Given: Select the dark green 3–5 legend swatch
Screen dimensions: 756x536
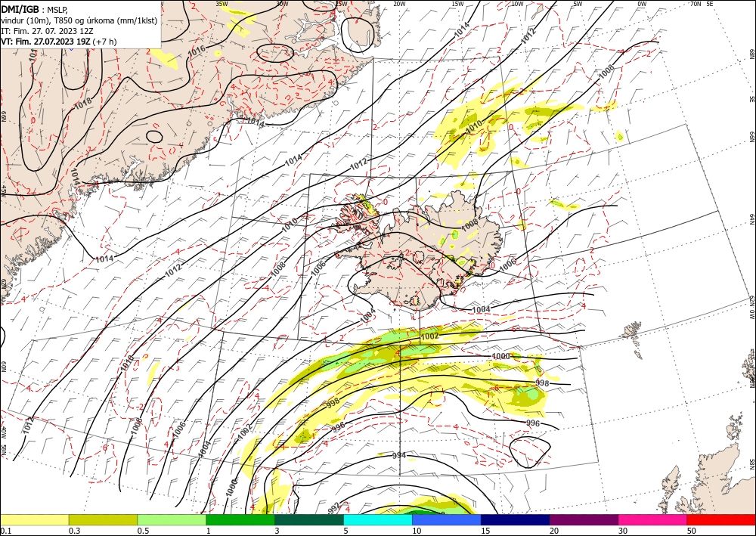Looking at the screenshot, I should (x=309, y=519).
